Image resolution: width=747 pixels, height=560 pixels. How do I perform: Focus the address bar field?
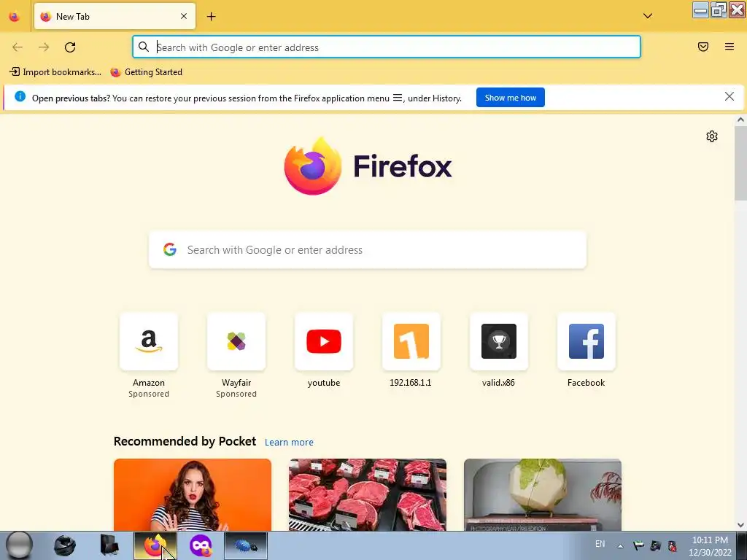point(387,47)
